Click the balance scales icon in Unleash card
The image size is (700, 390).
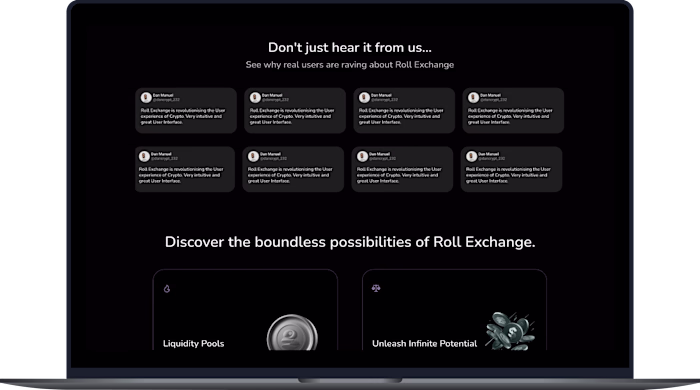(x=376, y=288)
